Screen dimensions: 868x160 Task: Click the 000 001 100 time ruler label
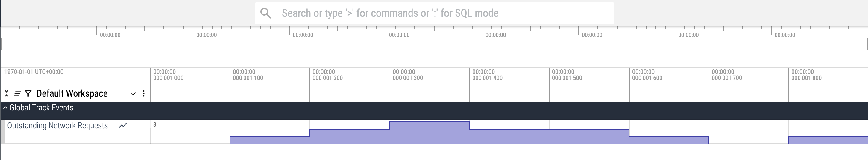pyautogui.click(x=248, y=78)
